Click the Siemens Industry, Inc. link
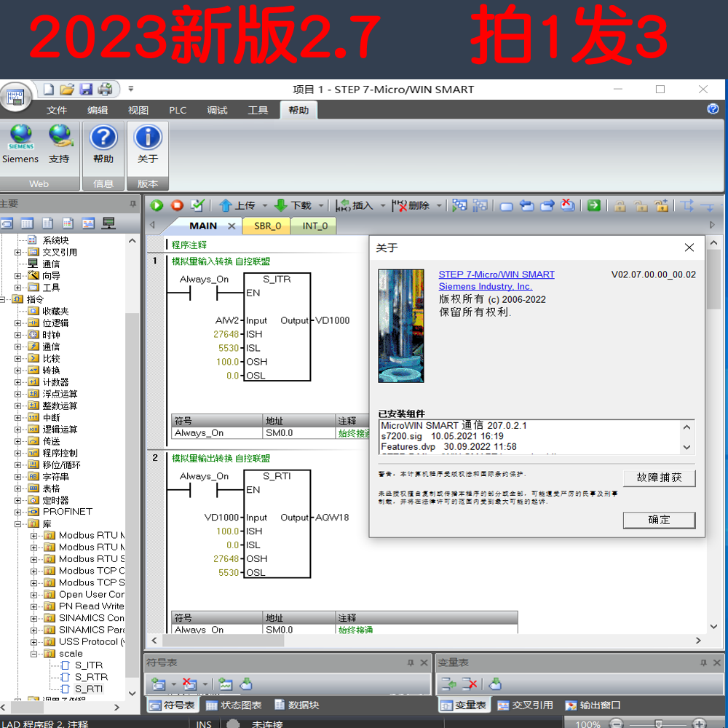728x728 pixels. point(485,286)
